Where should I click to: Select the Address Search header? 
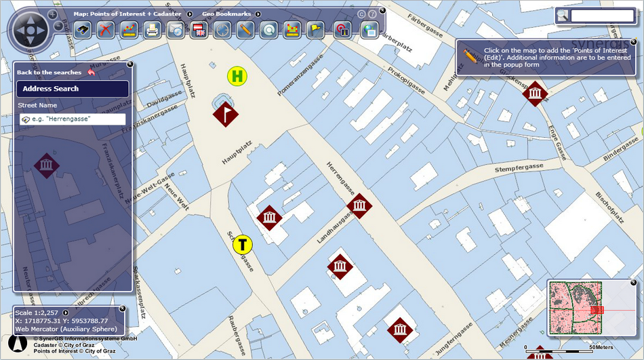pyautogui.click(x=73, y=89)
